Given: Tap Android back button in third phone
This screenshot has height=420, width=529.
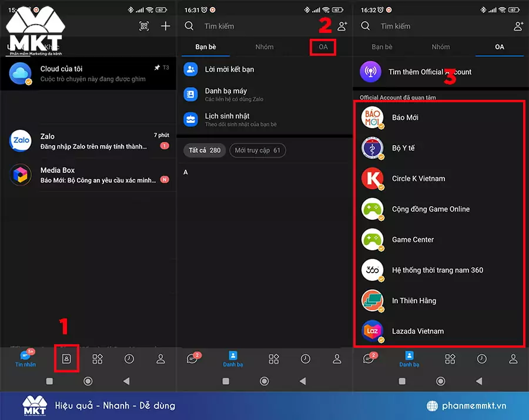Looking at the screenshot, I should [479, 381].
